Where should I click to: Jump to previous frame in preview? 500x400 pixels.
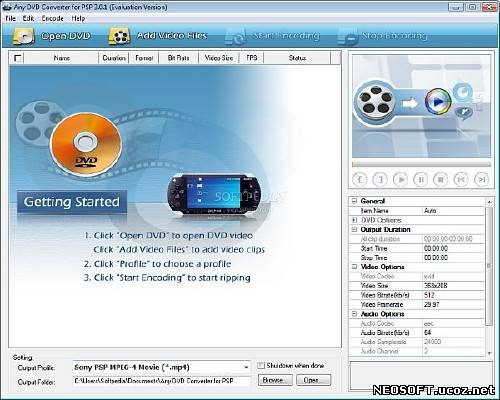tap(461, 180)
